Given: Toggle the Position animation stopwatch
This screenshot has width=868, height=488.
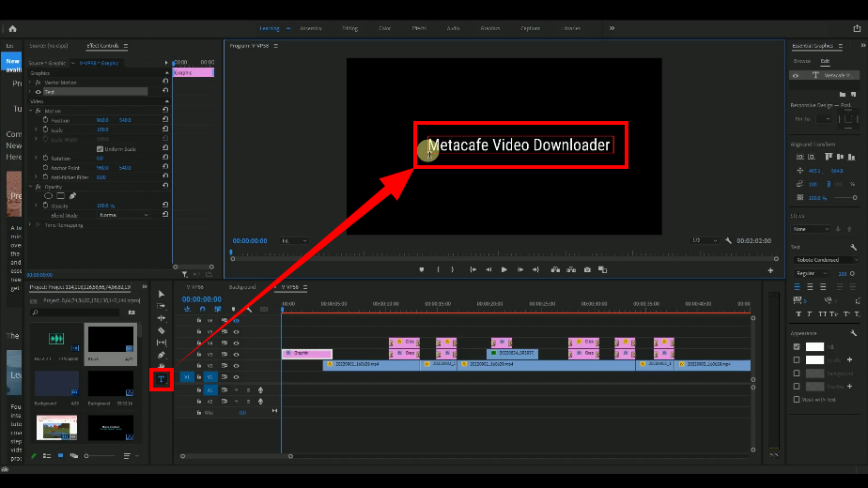Looking at the screenshot, I should click(45, 119).
